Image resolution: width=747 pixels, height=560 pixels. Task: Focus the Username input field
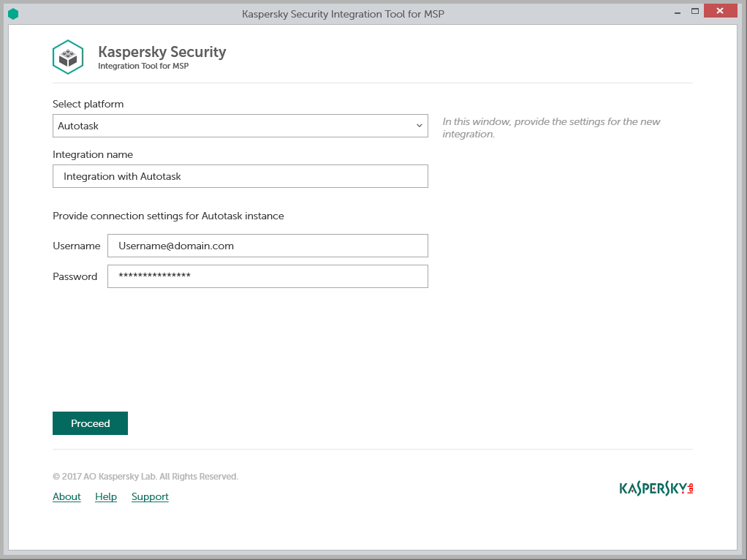[x=268, y=246]
